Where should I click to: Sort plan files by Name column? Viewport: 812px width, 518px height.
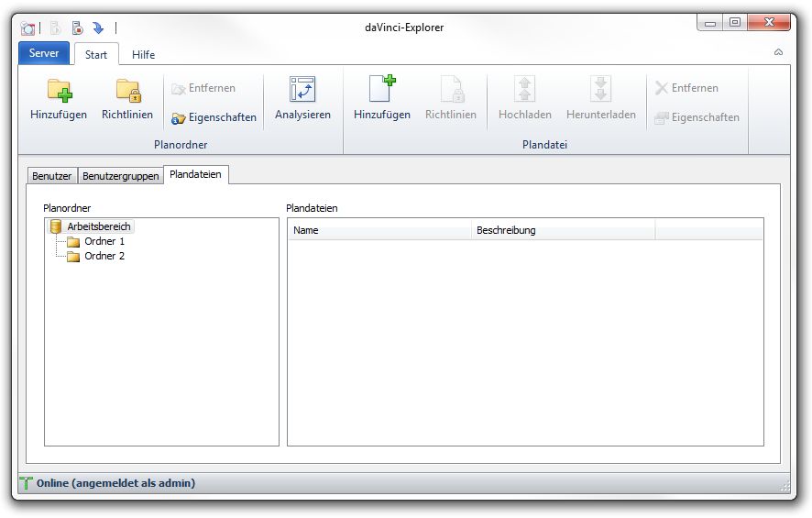pos(379,230)
